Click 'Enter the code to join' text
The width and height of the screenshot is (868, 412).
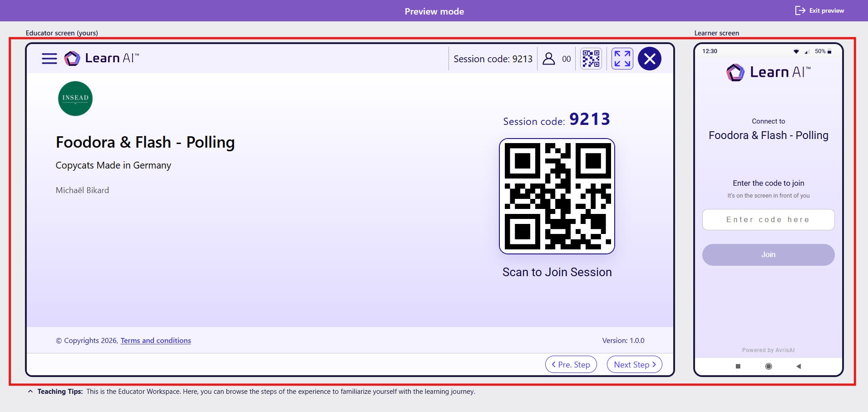coord(768,183)
